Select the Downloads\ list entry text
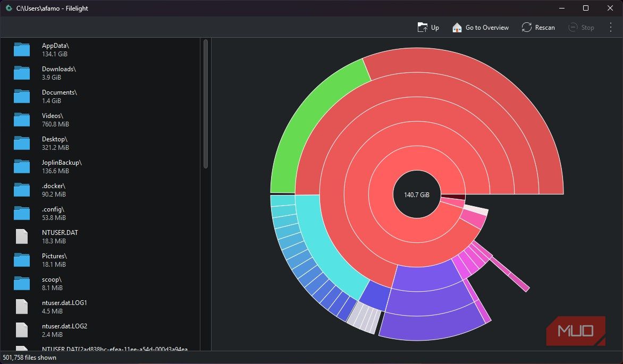The image size is (623, 364). coord(59,69)
